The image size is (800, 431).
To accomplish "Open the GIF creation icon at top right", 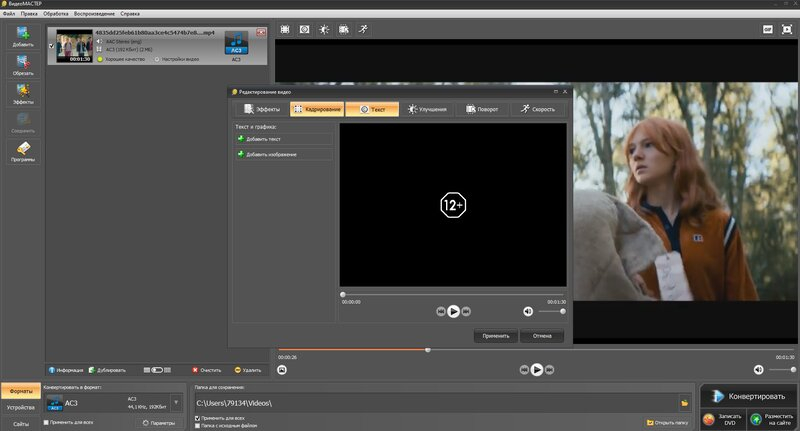I will (767, 30).
